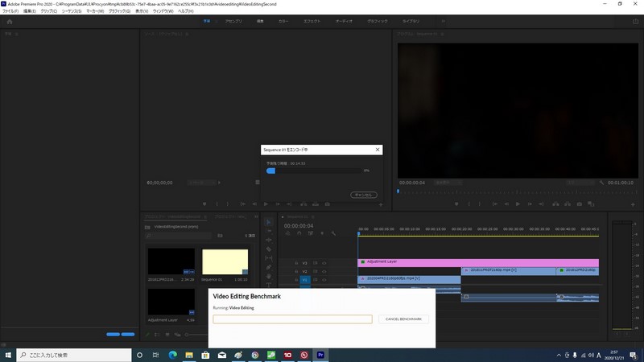Click the Lift button in Program monitor
The height and width of the screenshot is (362, 644).
pos(555,204)
